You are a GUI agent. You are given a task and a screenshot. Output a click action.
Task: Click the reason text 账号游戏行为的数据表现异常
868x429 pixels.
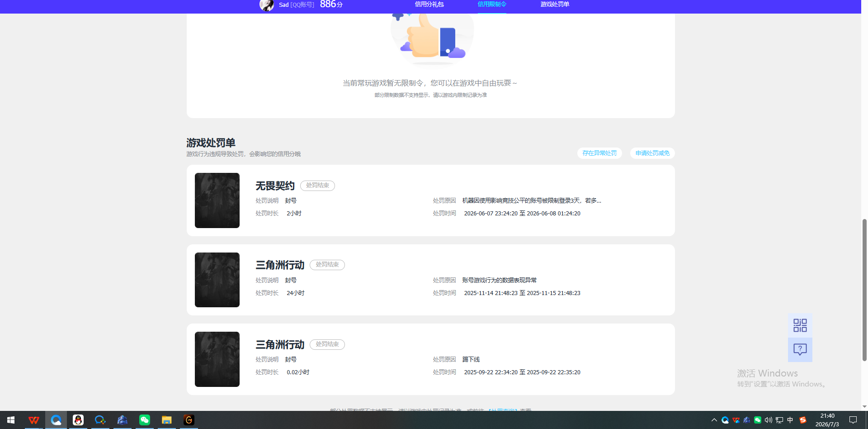[500, 280]
